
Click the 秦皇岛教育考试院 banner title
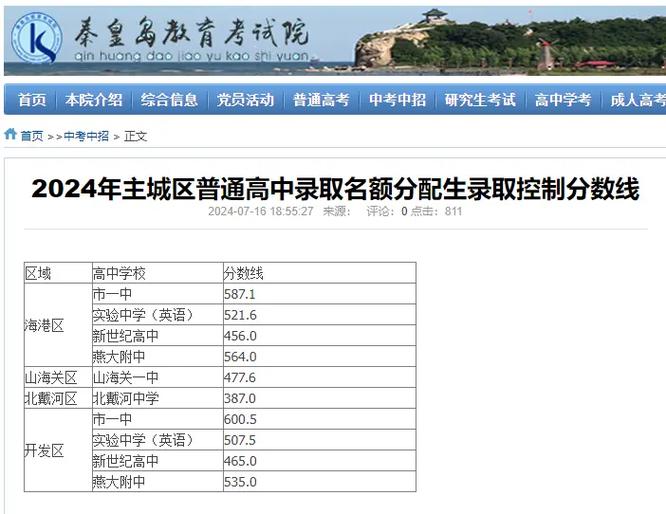[192, 32]
